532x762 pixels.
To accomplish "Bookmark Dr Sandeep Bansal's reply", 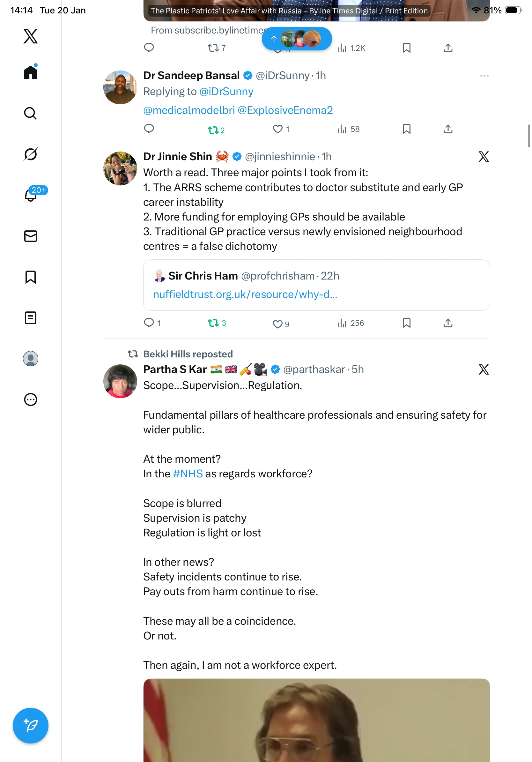I will 406,129.
